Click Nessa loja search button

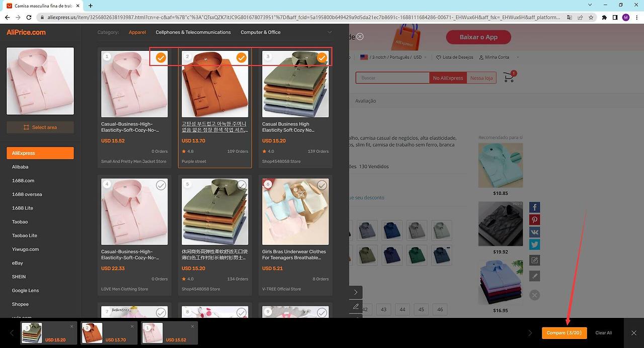coord(481,78)
